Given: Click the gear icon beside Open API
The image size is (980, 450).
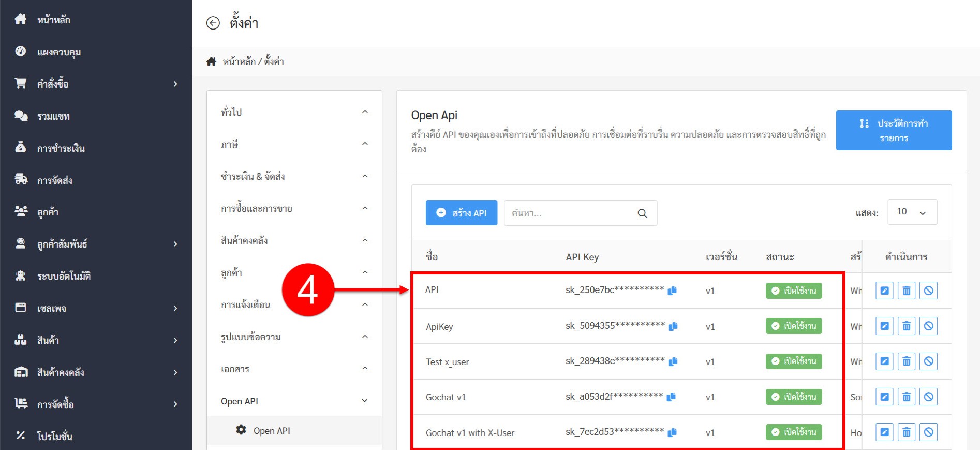Looking at the screenshot, I should [x=241, y=430].
